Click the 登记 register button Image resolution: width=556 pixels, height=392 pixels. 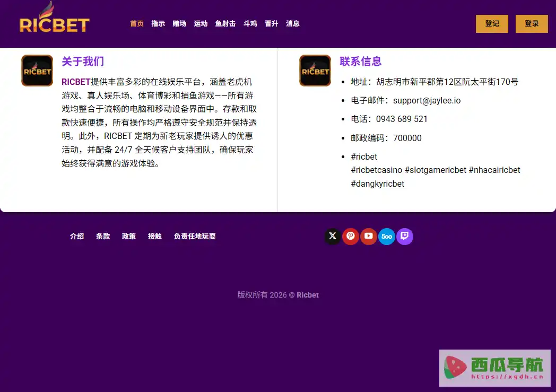[x=492, y=24]
